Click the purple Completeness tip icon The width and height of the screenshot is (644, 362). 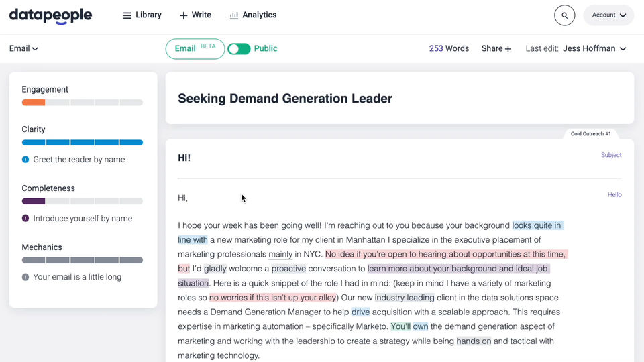click(x=25, y=219)
